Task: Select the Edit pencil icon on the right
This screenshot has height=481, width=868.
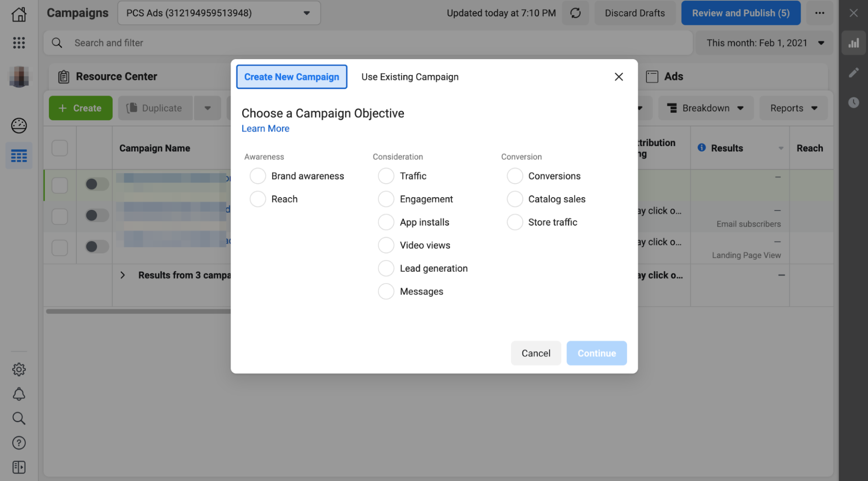Action: point(854,72)
